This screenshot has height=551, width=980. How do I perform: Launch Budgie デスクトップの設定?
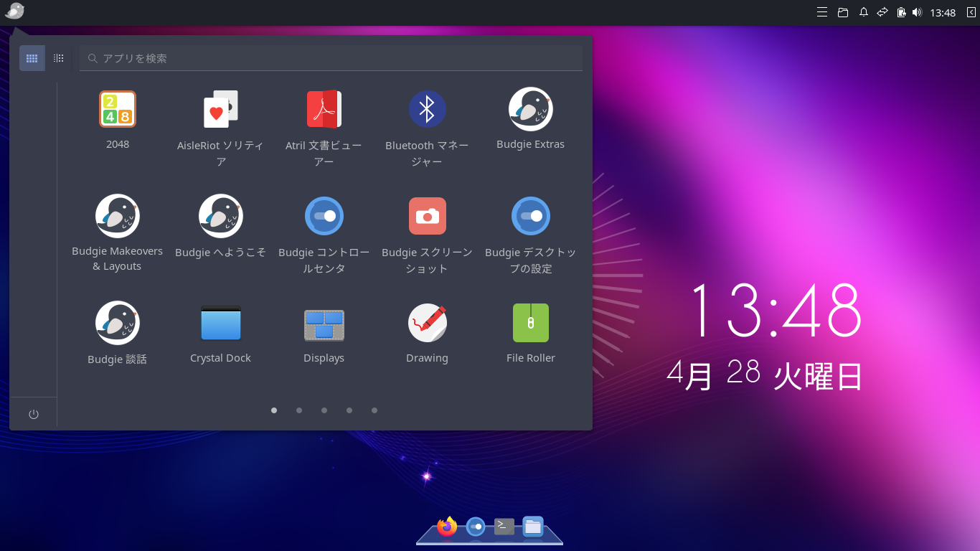[530, 215]
